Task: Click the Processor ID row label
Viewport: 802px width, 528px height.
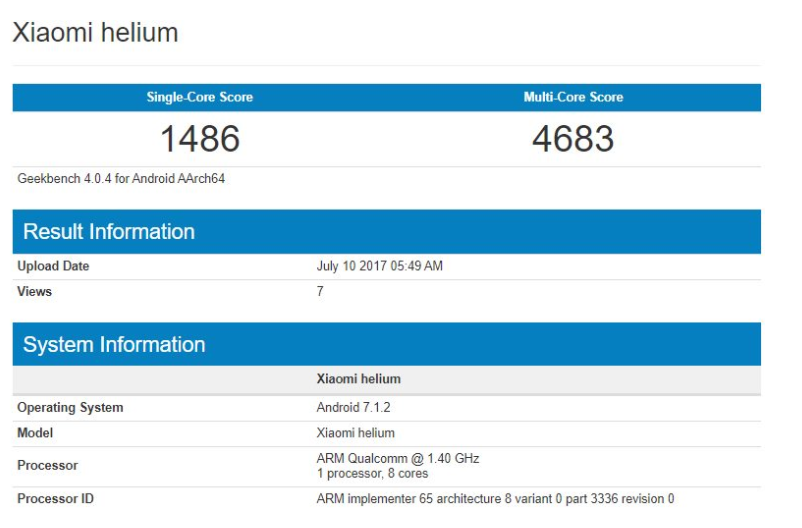Action: pyautogui.click(x=56, y=498)
